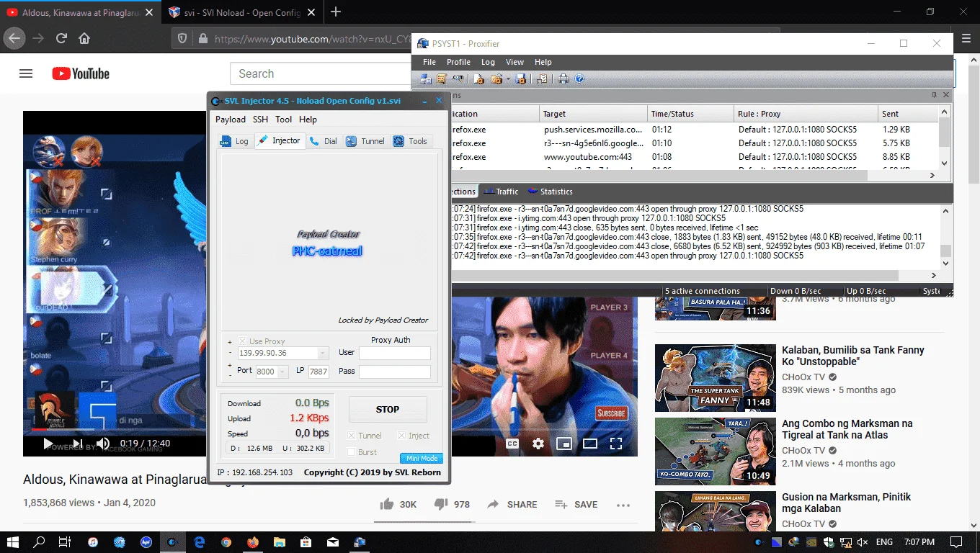The height and width of the screenshot is (553, 980).
Task: Play the YouTube video
Action: 48,444
